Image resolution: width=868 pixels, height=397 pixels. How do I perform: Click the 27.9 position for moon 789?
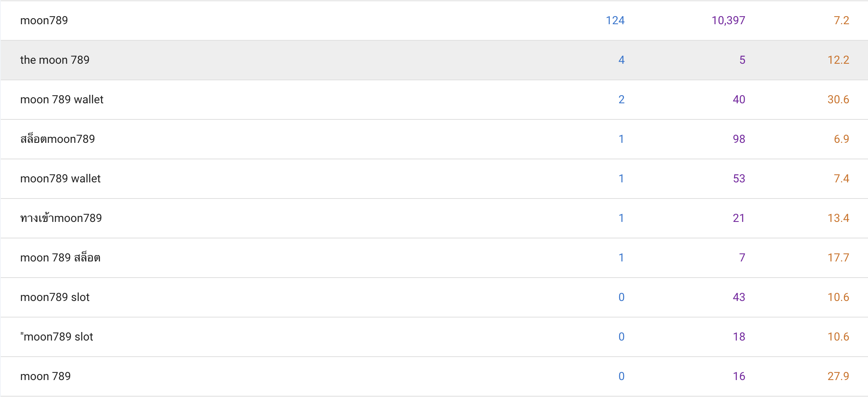coord(838,376)
